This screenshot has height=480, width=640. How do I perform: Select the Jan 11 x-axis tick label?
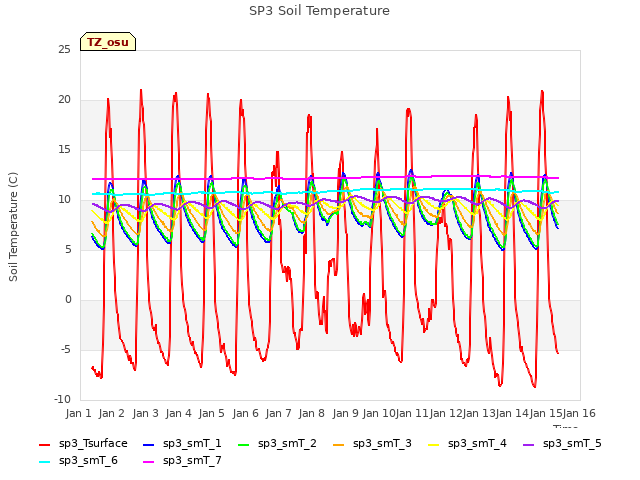pyautogui.click(x=412, y=413)
